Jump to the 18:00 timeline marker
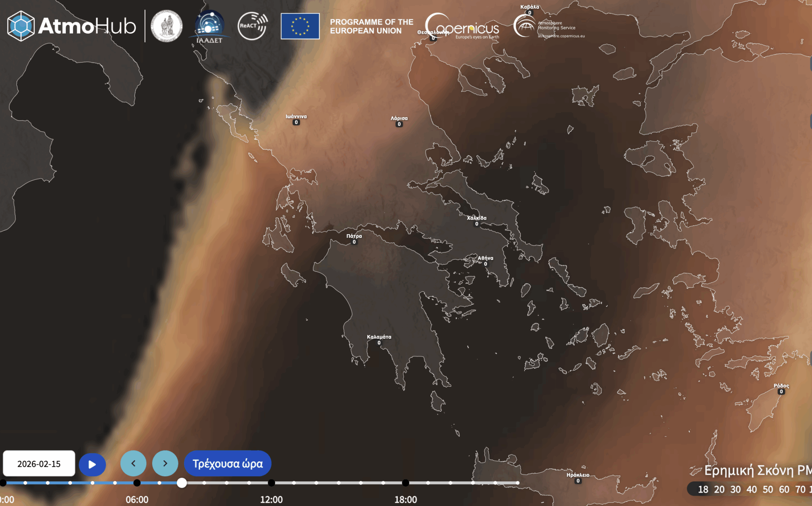The image size is (812, 506). click(405, 483)
